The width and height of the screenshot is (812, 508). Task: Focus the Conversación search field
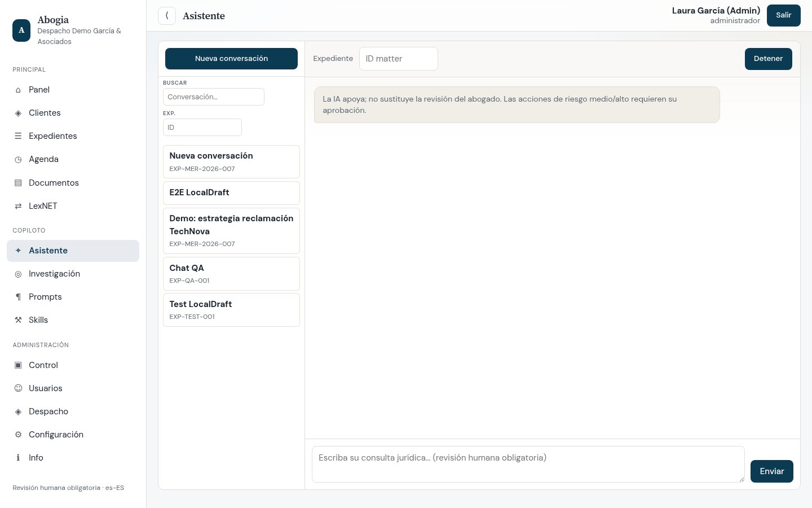point(214,97)
